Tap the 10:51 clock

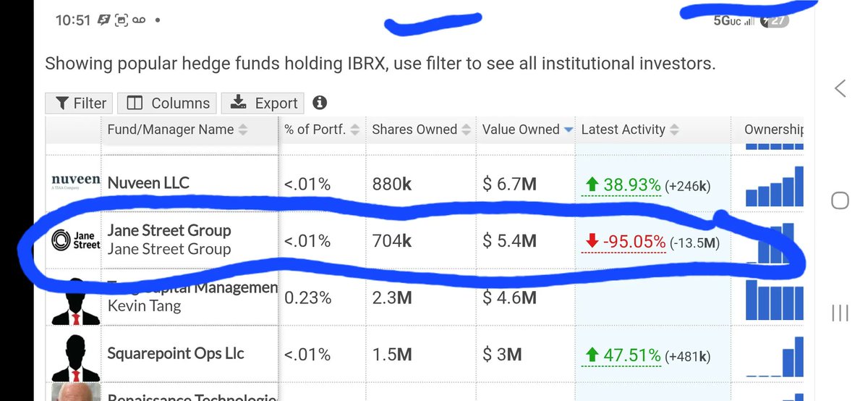point(74,20)
